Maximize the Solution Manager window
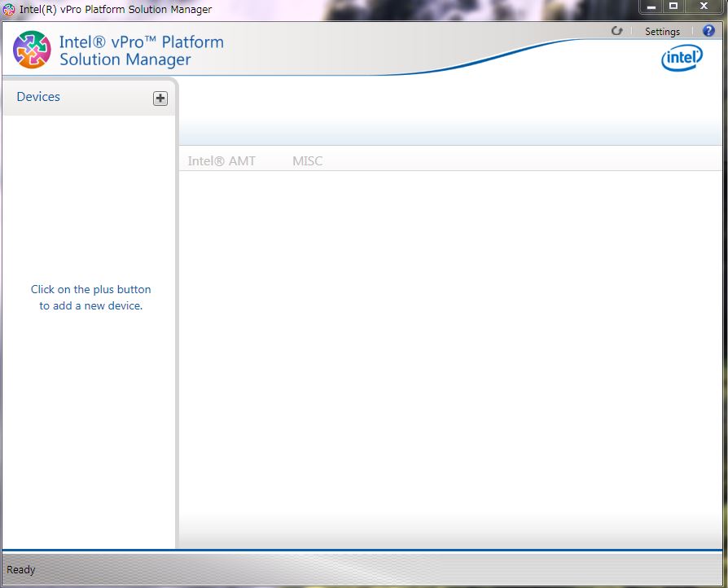Screen dimensions: 728x588 point(673,7)
